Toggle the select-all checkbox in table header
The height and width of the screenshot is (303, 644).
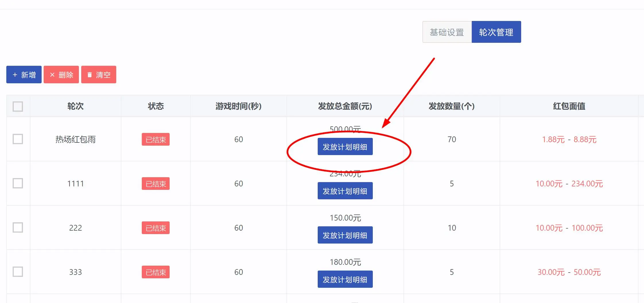pyautogui.click(x=18, y=106)
